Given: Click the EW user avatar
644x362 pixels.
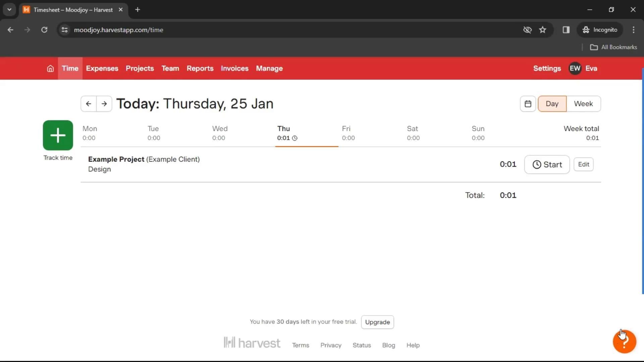Looking at the screenshot, I should pos(575,68).
